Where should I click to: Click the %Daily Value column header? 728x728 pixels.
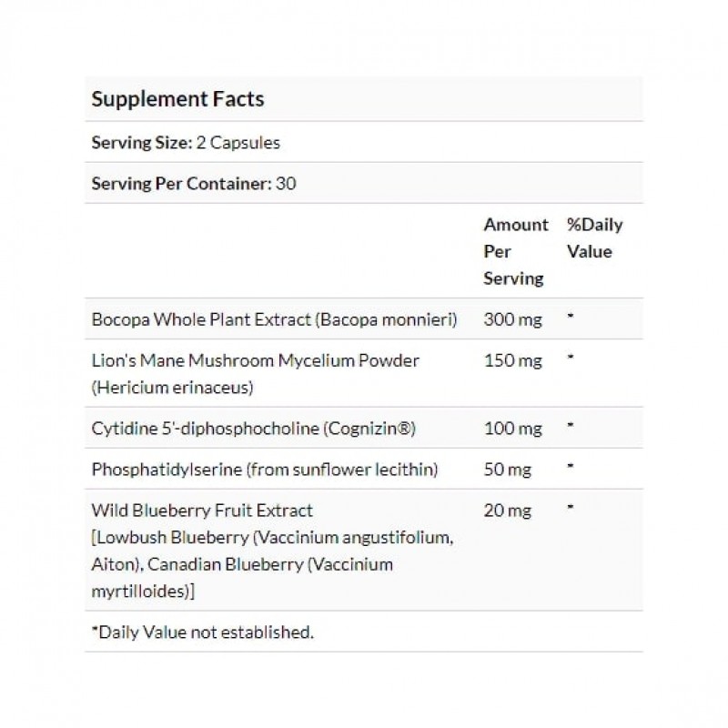594,238
